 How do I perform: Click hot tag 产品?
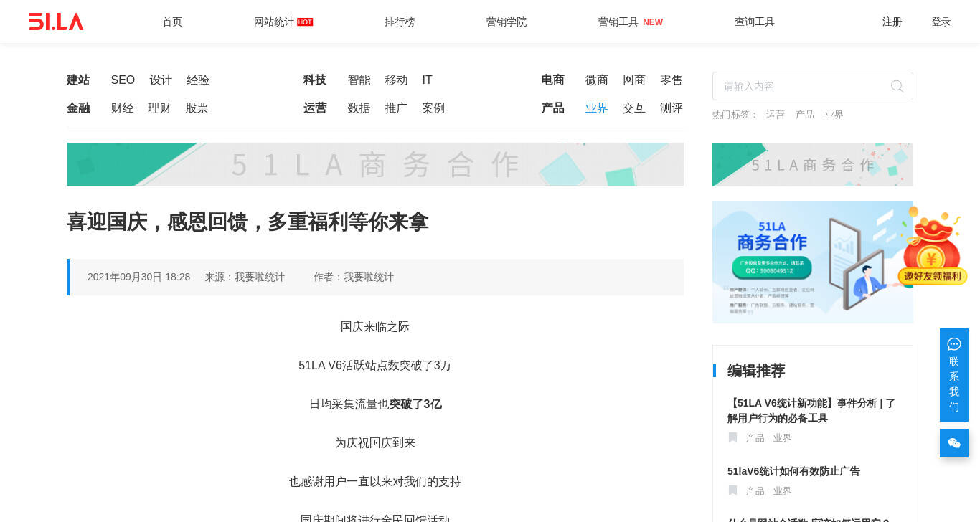pyautogui.click(x=805, y=115)
